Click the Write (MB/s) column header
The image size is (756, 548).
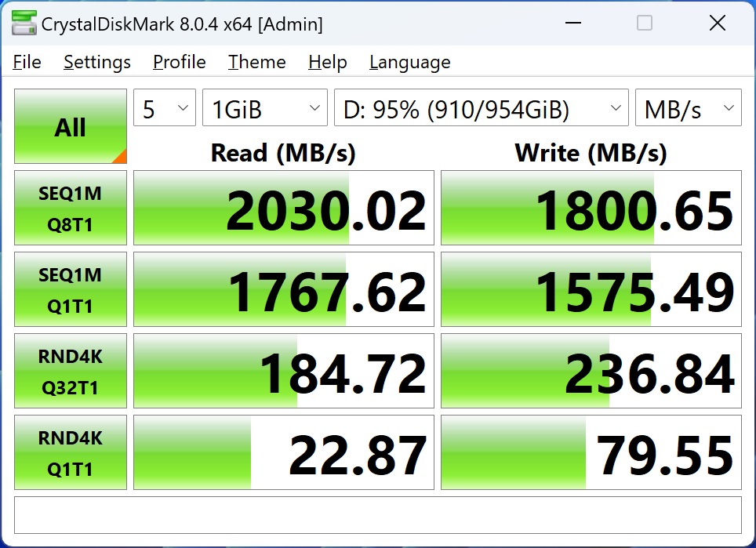click(591, 153)
